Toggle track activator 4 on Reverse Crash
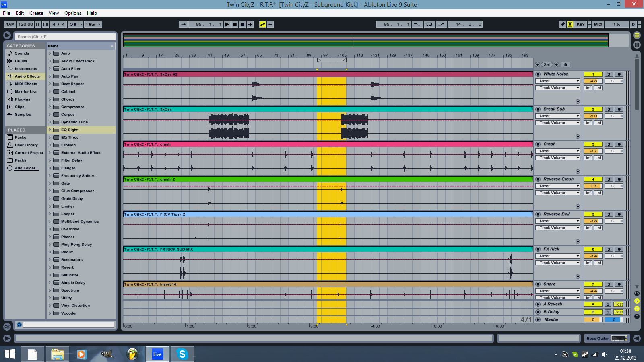The image size is (644, 362). (593, 179)
